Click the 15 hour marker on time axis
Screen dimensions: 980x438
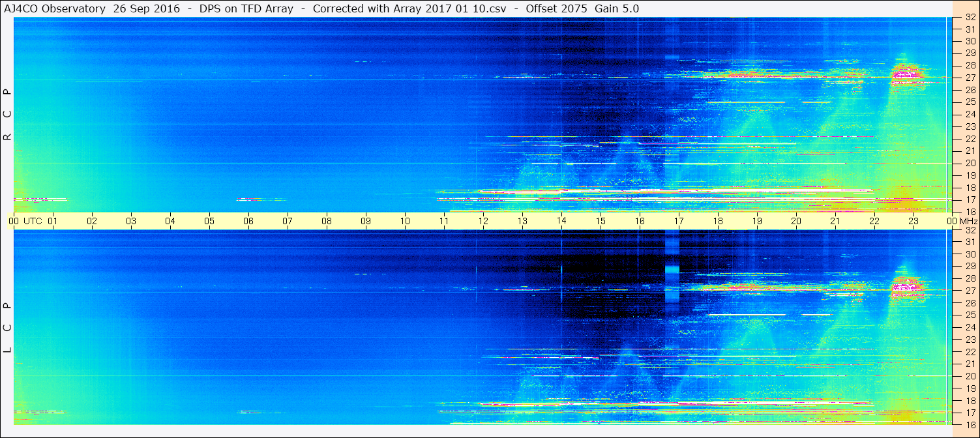(x=601, y=221)
